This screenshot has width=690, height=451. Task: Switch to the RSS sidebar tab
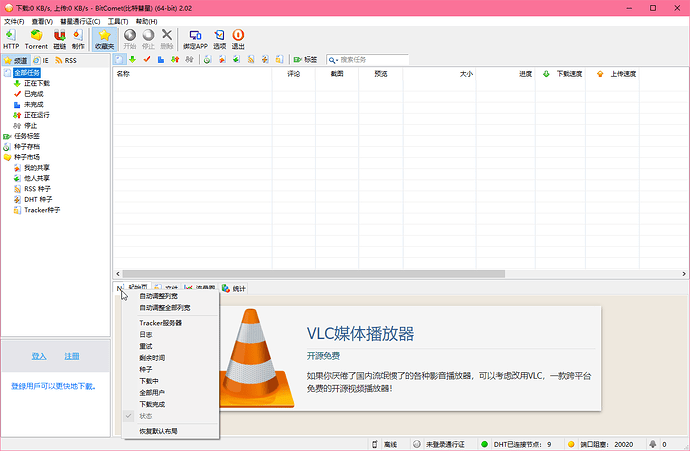tap(66, 60)
